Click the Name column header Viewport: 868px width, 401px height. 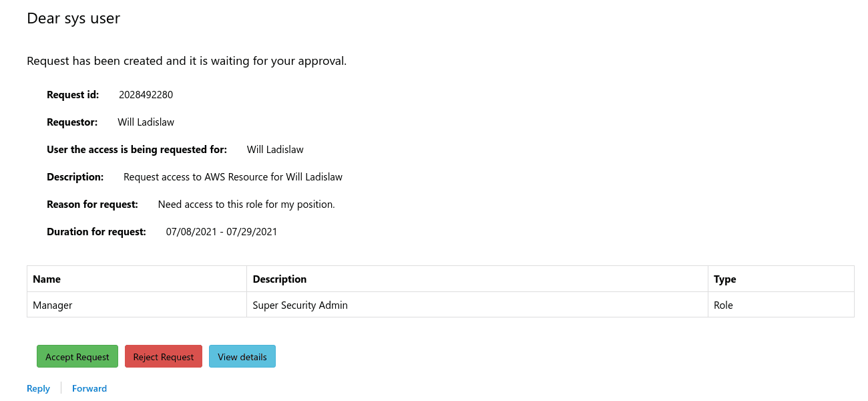(47, 279)
